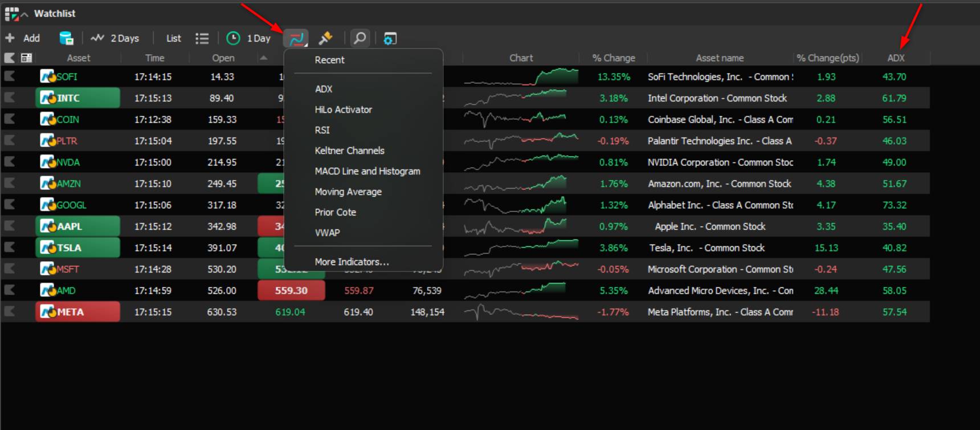Select Prior Cote indicator
Screen dimensions: 980x430
(x=336, y=212)
